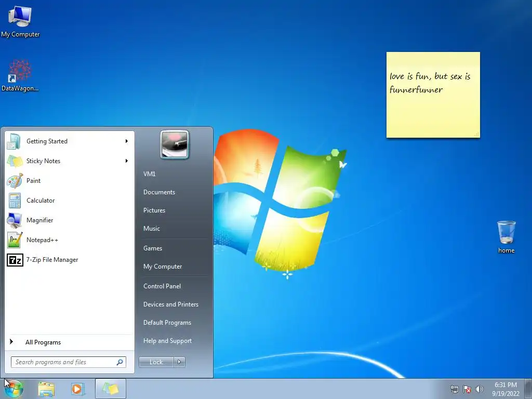532x399 pixels.
Task: Open Music from the Start menu
Action: [x=152, y=229]
